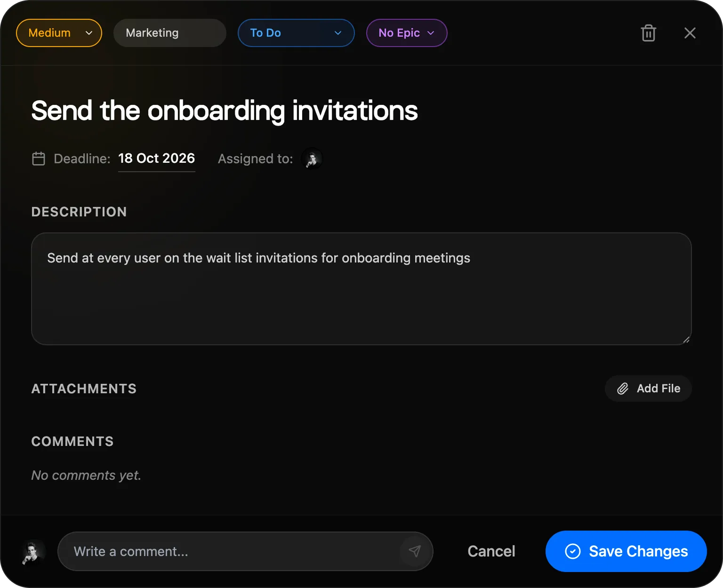Image resolution: width=723 pixels, height=588 pixels.
Task: Click the chevron on the To Do selector
Action: point(337,33)
